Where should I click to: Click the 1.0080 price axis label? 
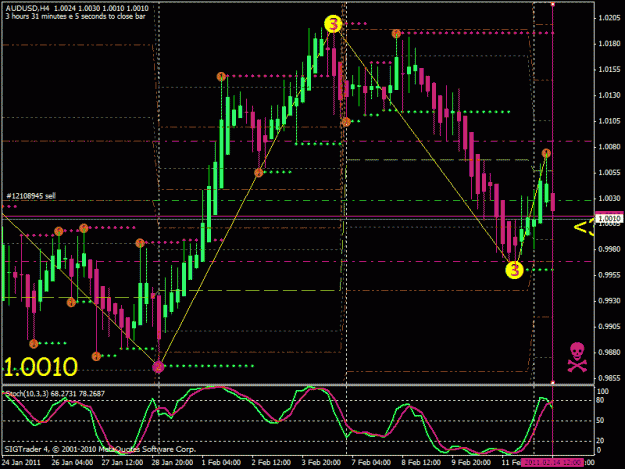[609, 147]
